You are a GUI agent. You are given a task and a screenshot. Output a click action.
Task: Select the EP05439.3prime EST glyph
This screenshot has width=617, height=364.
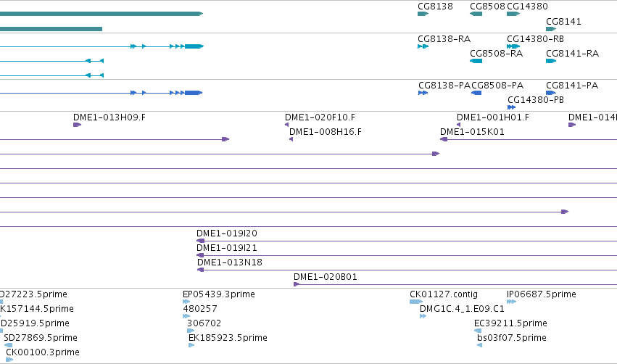[x=186, y=302]
